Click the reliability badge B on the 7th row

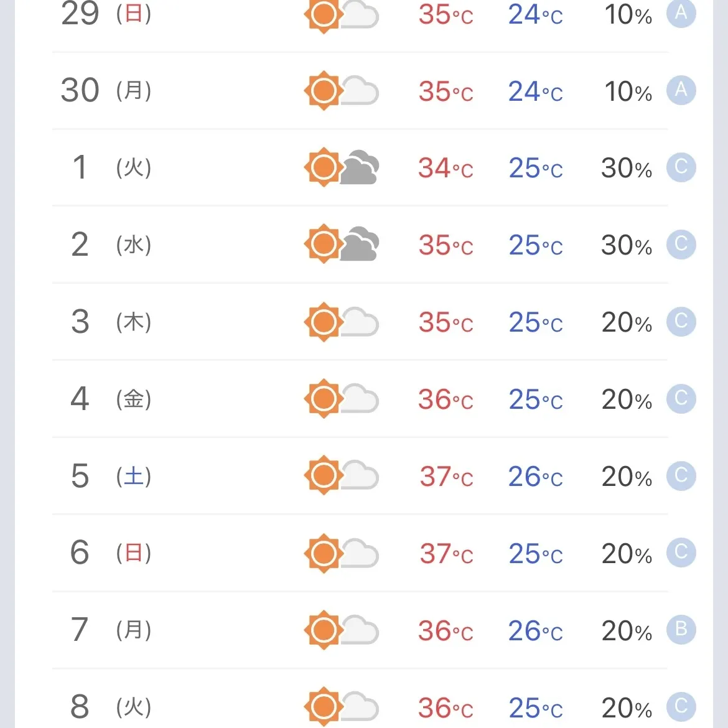click(681, 629)
